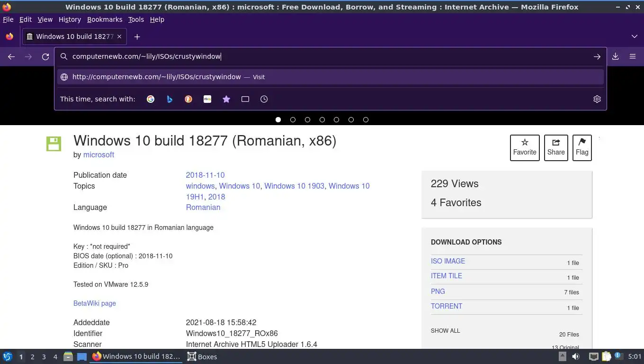
Task: Click the green floppy software icon
Action: (54, 144)
